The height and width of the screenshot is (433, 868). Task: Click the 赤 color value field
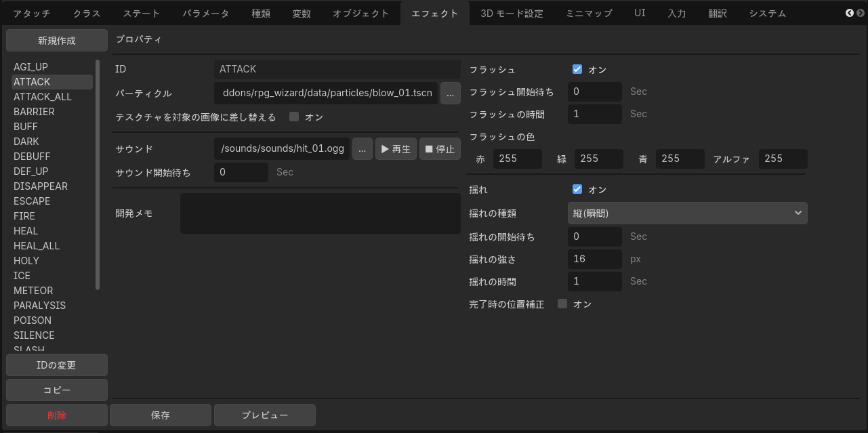point(518,159)
